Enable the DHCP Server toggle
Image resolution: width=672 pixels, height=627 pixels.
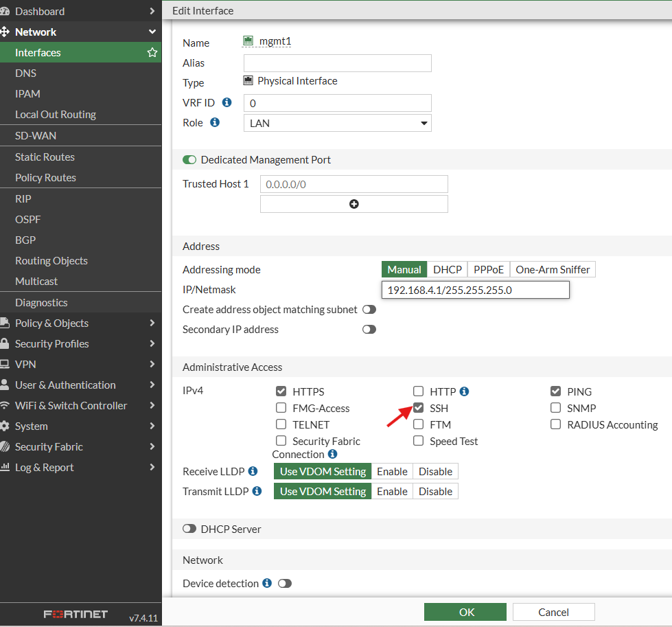(189, 529)
